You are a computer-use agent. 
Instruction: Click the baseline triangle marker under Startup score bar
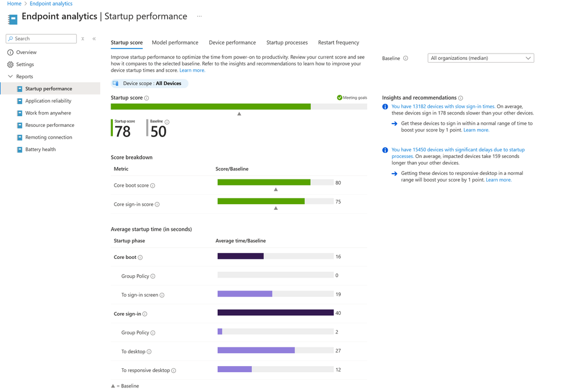(x=239, y=114)
